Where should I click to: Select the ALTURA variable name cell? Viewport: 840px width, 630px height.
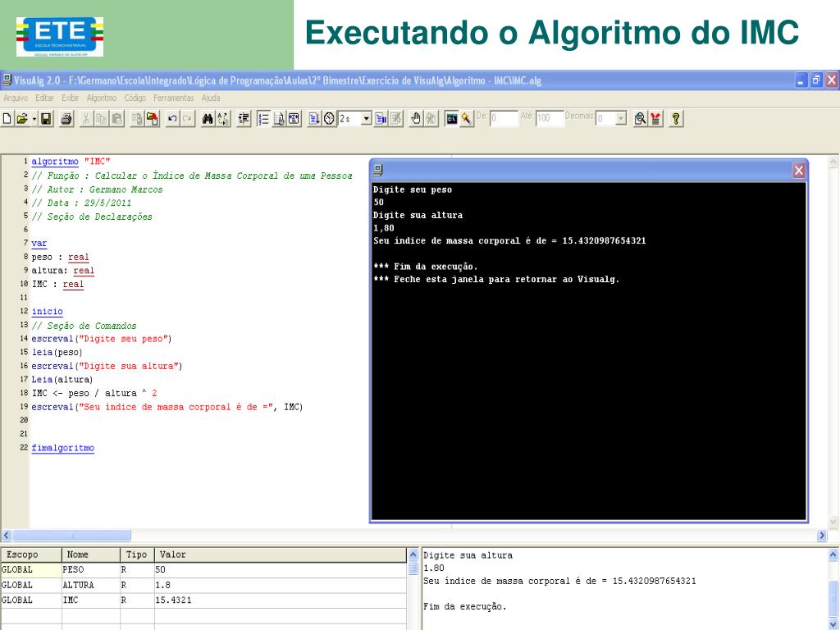point(78,585)
